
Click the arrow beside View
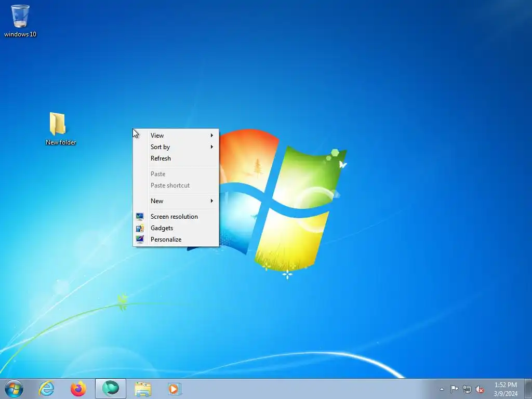(212, 136)
